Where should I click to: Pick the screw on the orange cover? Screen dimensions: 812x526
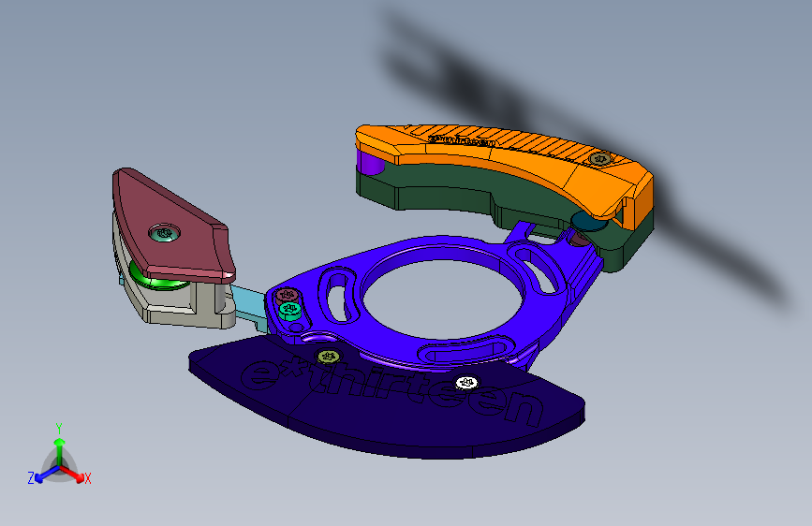600,159
